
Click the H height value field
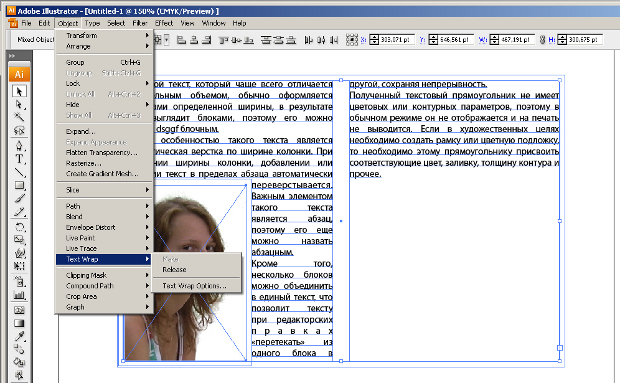585,40
